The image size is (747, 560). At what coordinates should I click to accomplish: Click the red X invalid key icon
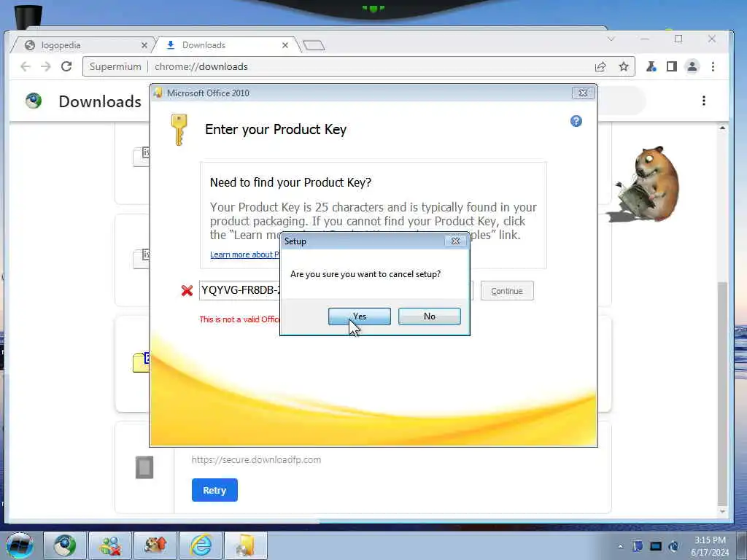click(187, 290)
